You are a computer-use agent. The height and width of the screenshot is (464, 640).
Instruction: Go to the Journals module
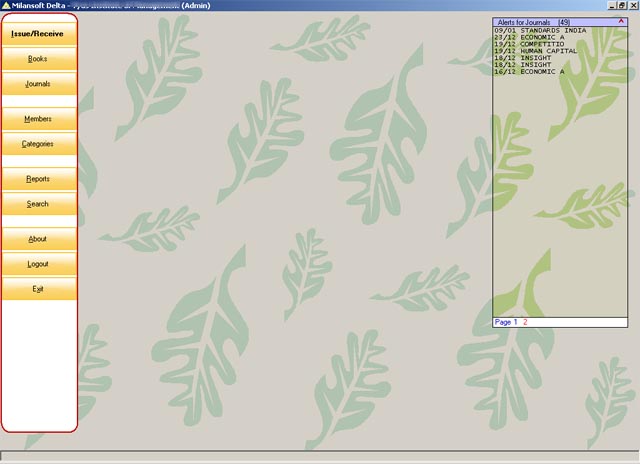click(x=39, y=84)
